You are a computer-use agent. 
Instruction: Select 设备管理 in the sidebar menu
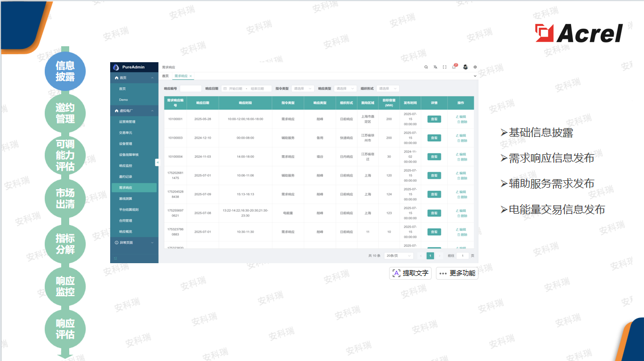[126, 144]
